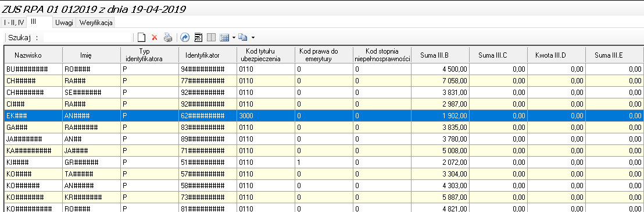Click the Suma III.B column header

tap(441, 55)
